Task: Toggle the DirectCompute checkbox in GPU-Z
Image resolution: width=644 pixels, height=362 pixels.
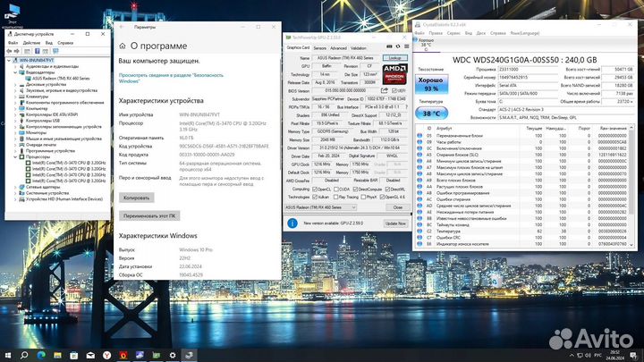Action: point(355,189)
